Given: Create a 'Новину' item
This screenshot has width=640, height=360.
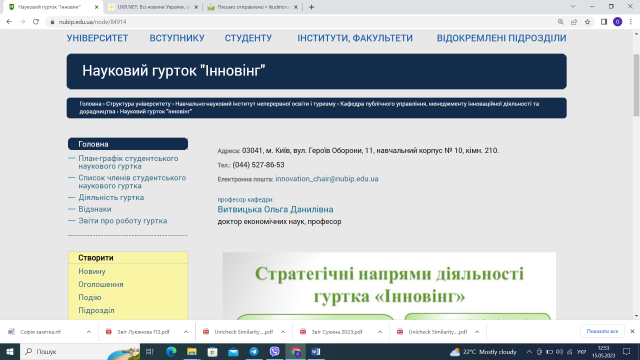Looking at the screenshot, I should (92, 271).
